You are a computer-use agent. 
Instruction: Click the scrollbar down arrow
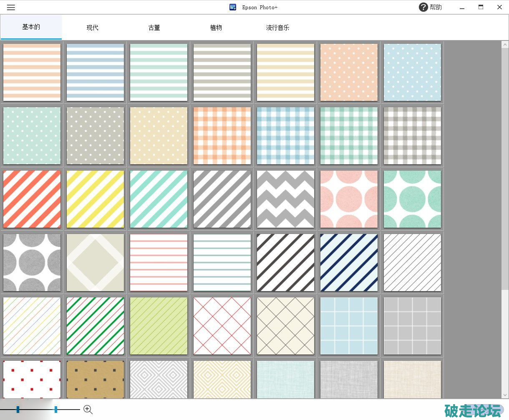[505, 395]
